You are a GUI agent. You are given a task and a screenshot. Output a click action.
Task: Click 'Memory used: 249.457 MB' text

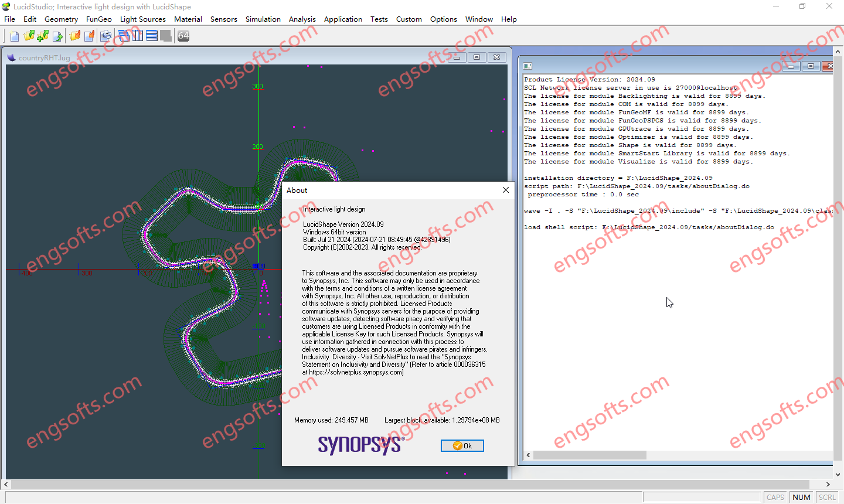(331, 420)
